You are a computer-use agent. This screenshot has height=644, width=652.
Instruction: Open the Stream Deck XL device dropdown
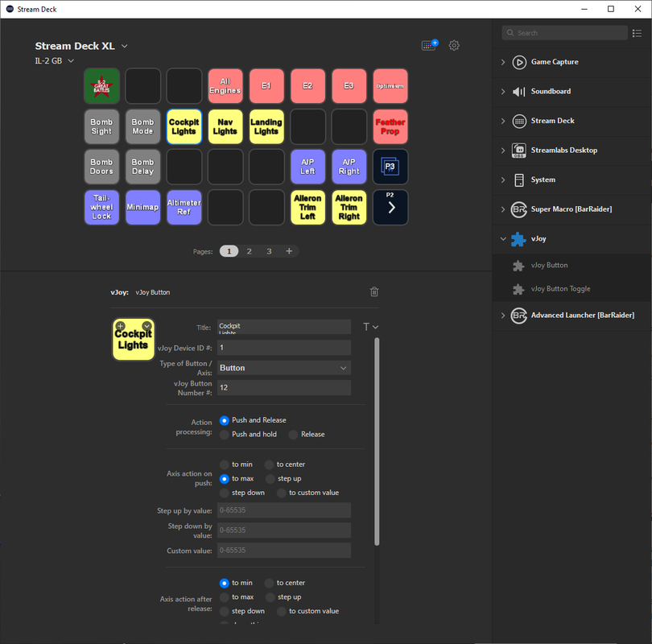(124, 46)
